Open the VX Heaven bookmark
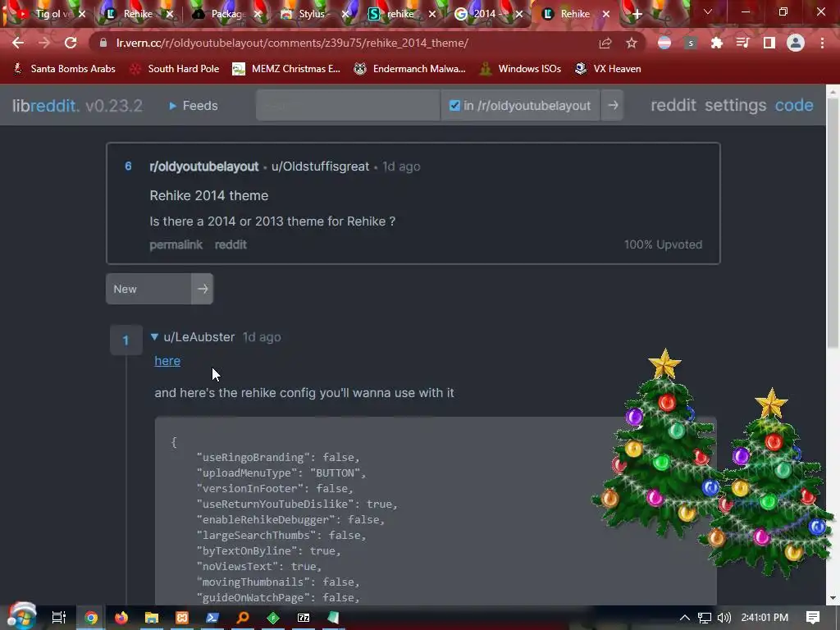The height and width of the screenshot is (630, 840). (608, 69)
